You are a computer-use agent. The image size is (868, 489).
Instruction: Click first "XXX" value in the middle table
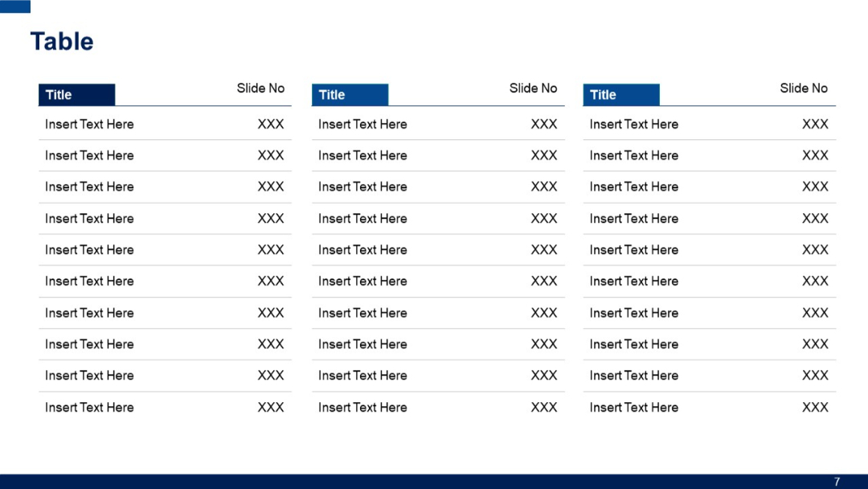(544, 124)
